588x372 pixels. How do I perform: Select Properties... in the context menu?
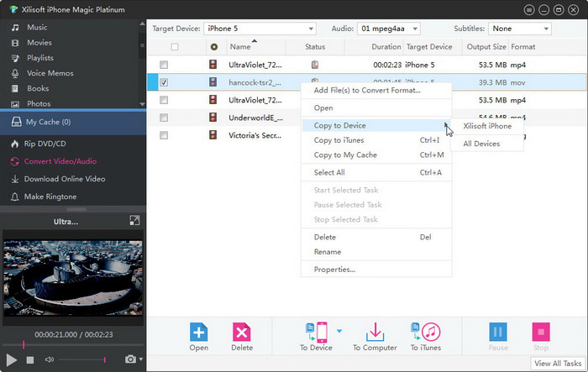click(334, 270)
